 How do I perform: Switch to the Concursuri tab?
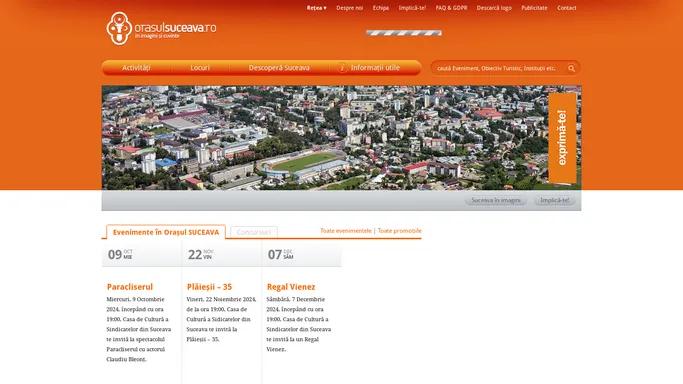(254, 232)
